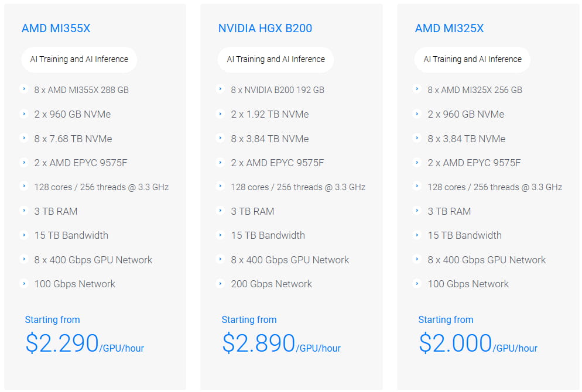Click arrow icon next to 200 Gbps Network
Screen dimensions: 582x392
point(221,284)
